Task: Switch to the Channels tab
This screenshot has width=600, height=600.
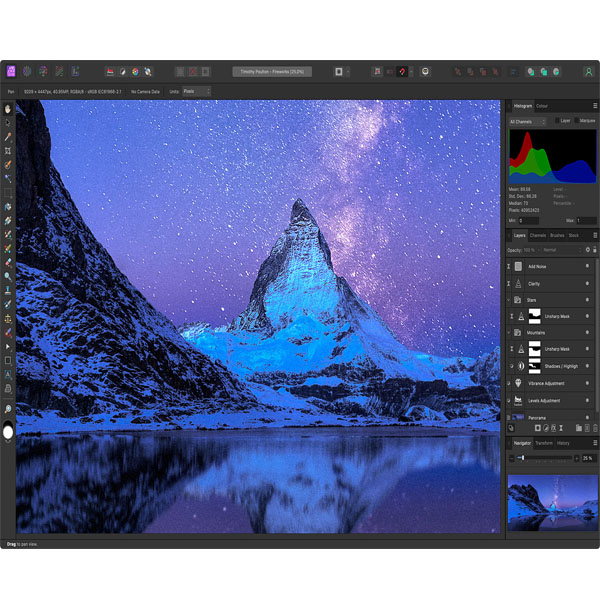Action: [538, 235]
